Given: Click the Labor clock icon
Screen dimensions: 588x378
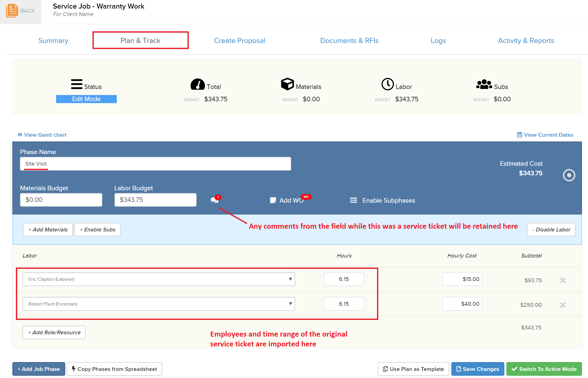Looking at the screenshot, I should (x=388, y=84).
